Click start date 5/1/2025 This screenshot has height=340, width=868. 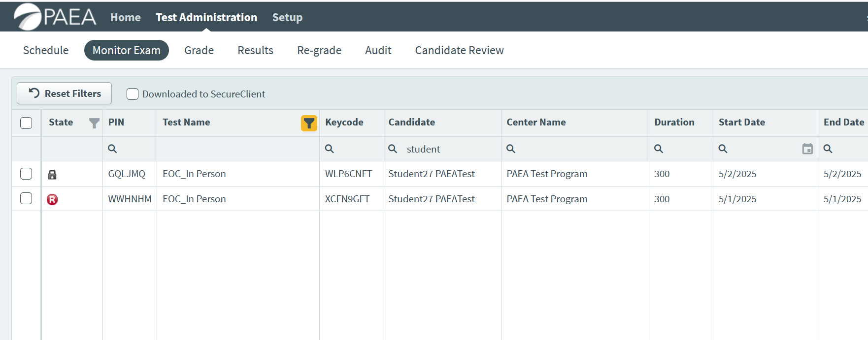tap(737, 199)
